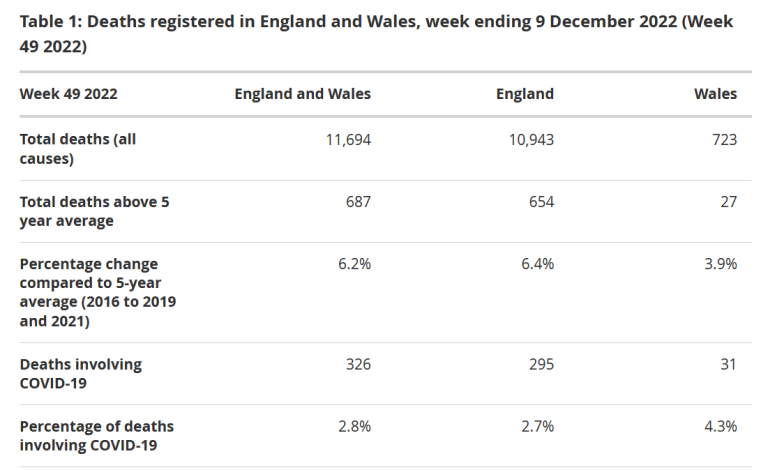Click the 'Total deaths above 5 year average' label
Image resolution: width=768 pixels, height=470 pixels.
pos(94,211)
